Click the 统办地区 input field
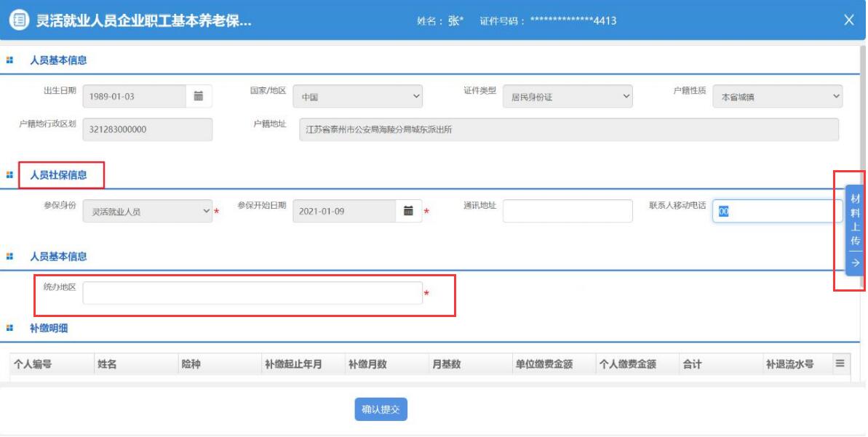This screenshot has height=437, width=868. click(252, 293)
